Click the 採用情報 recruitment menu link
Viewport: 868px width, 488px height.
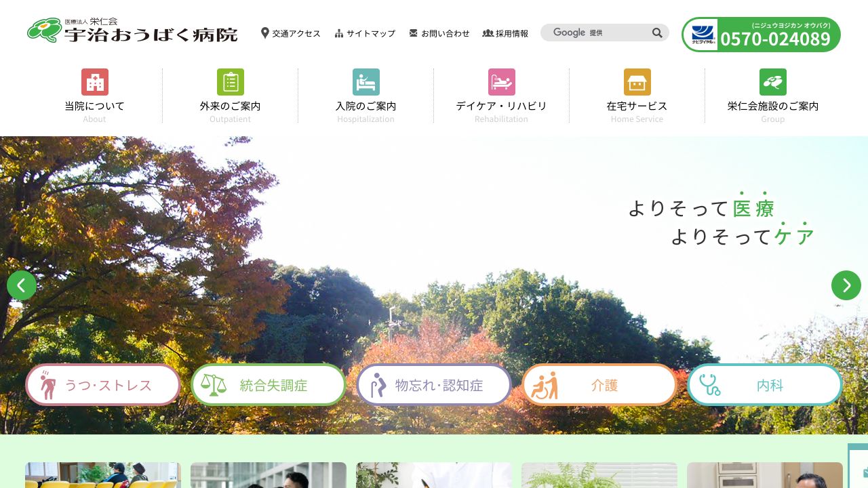coord(505,33)
